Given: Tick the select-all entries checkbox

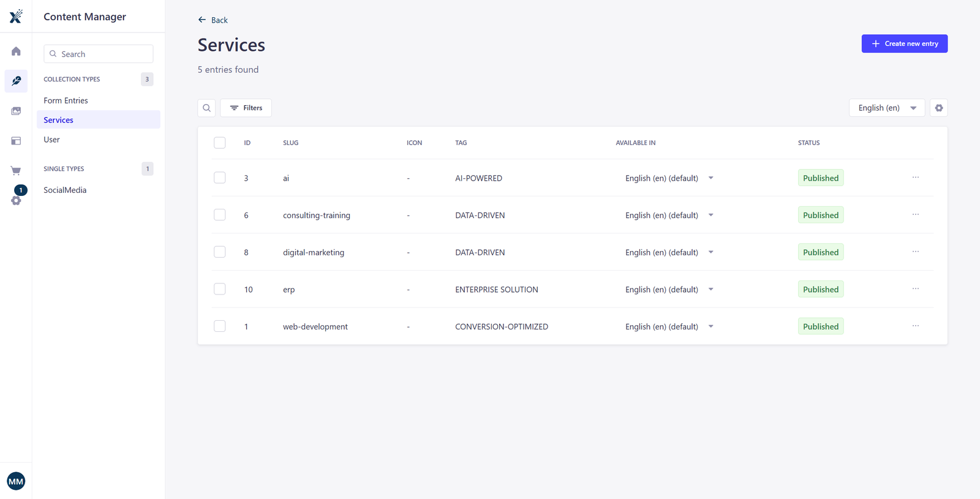Looking at the screenshot, I should 219,143.
